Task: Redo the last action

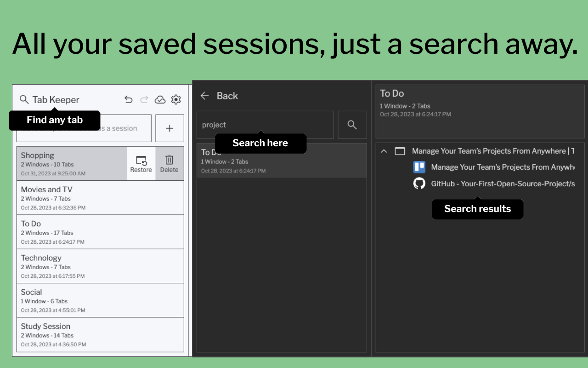Action: (144, 99)
